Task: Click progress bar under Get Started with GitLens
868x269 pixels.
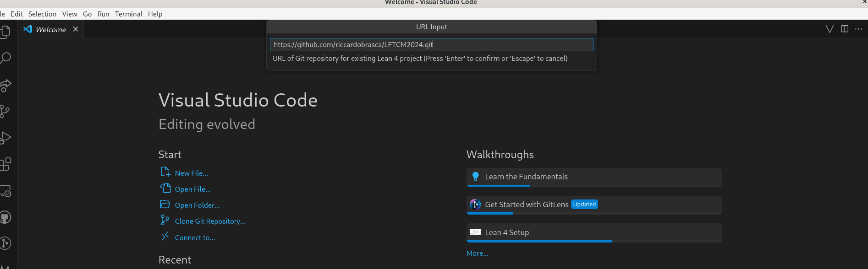Action: [594, 213]
